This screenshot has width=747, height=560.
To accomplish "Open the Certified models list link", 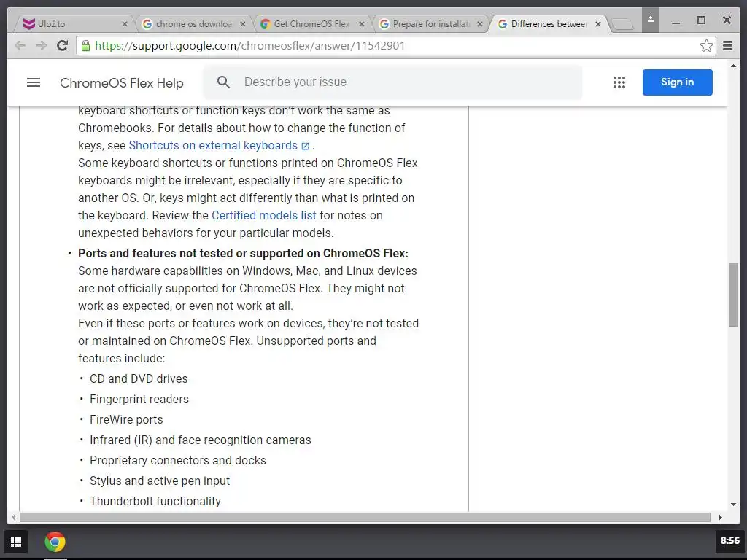I will pos(263,215).
